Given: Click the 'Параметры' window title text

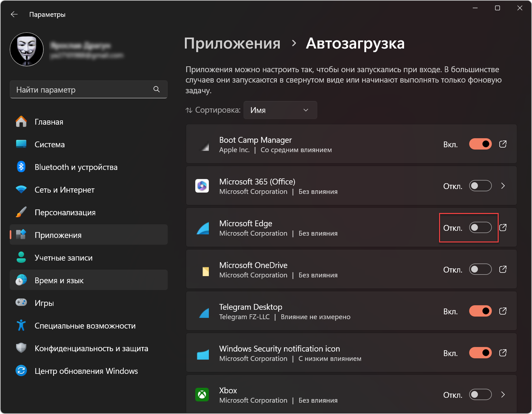Looking at the screenshot, I should click(x=47, y=15).
